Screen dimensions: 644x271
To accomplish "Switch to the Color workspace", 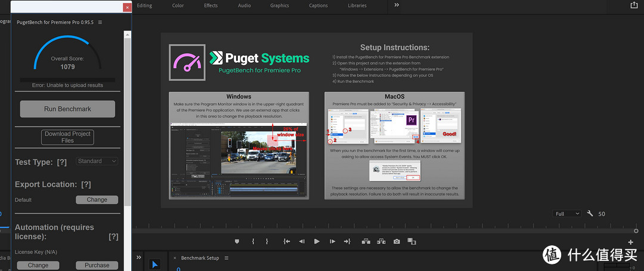I will 178,5.
